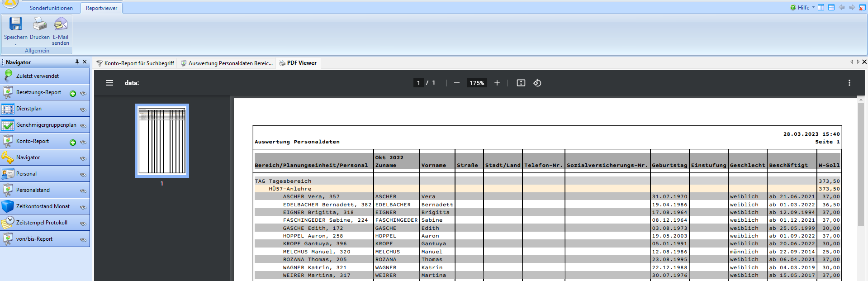Open the Konto-Report für Suchbegriff tab
The width and height of the screenshot is (868, 281).
click(x=136, y=63)
